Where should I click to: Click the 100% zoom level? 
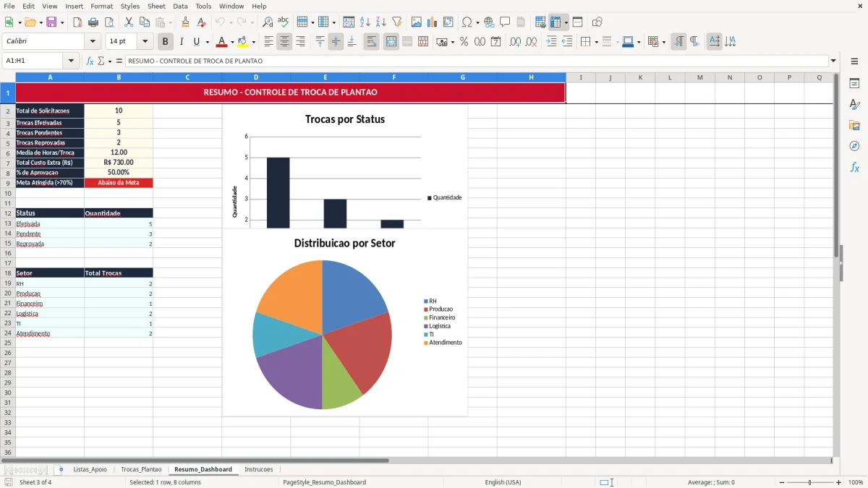856,482
